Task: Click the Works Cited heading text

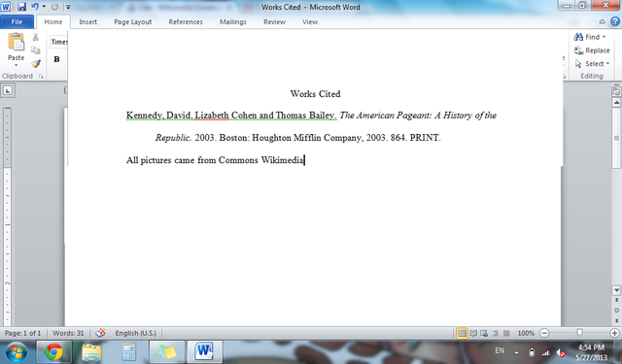Action: click(x=315, y=94)
